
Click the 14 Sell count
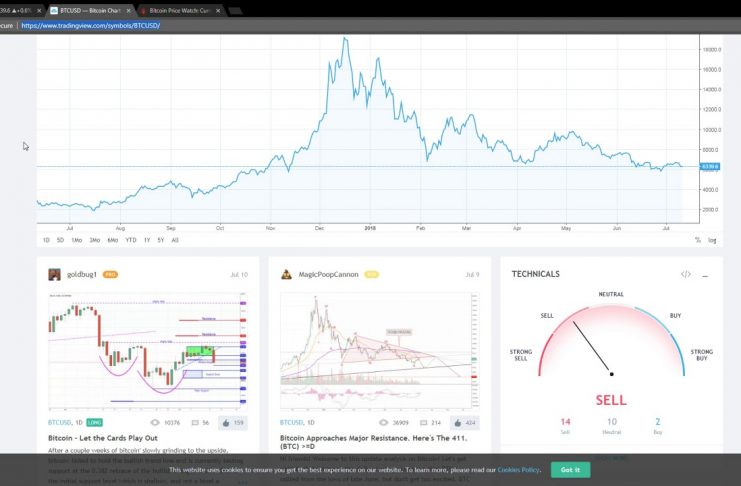point(565,421)
